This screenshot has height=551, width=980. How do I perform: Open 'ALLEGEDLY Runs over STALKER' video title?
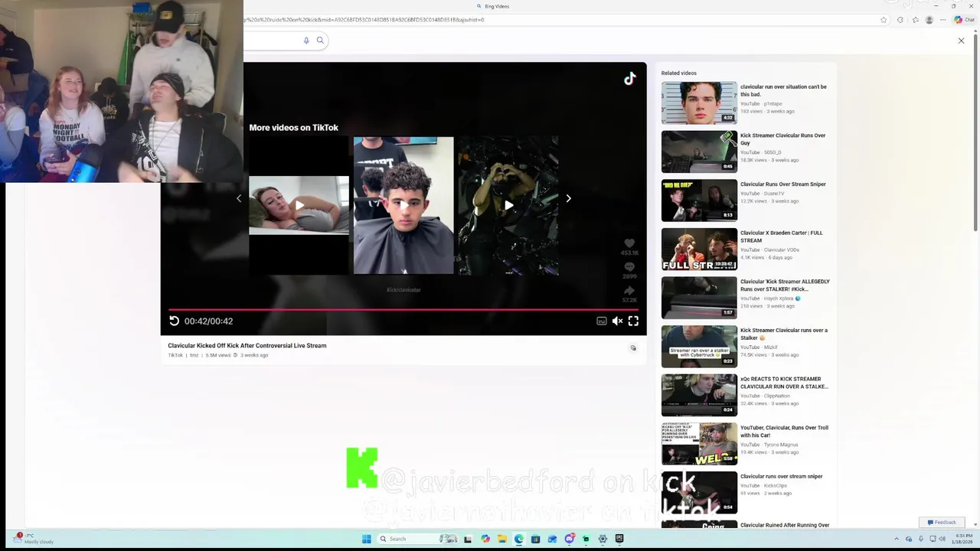pos(785,285)
